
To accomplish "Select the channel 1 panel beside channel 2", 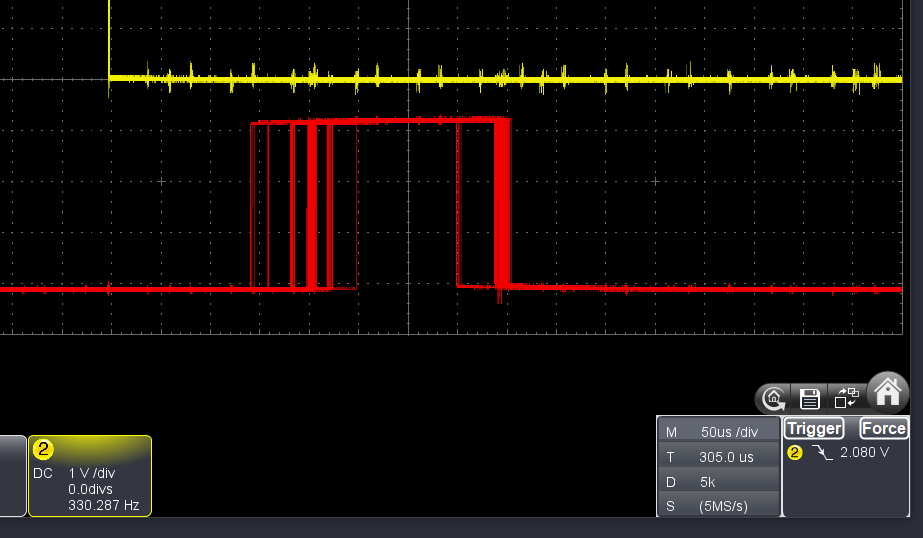I will [12, 476].
